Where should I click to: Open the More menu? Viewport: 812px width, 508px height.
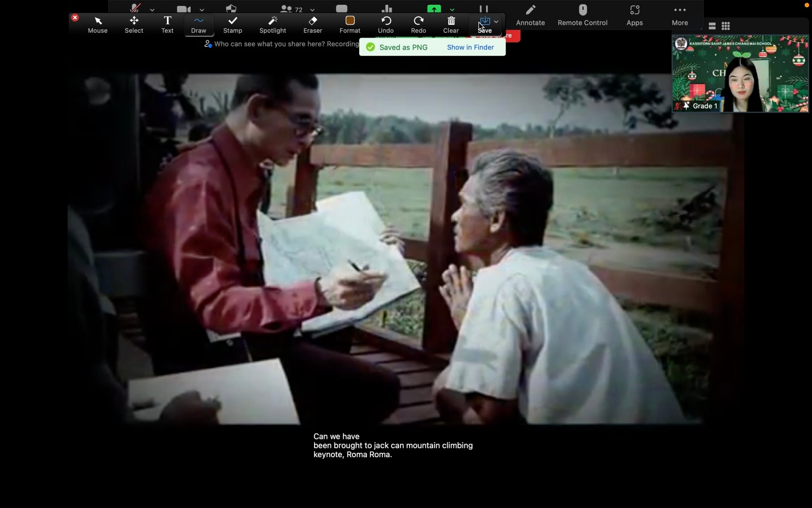(680, 15)
